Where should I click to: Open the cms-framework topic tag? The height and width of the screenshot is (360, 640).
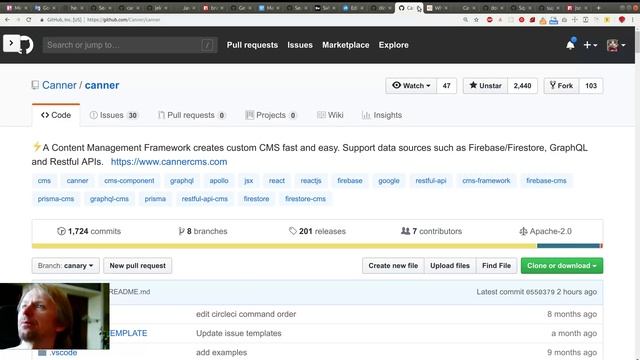[486, 180]
